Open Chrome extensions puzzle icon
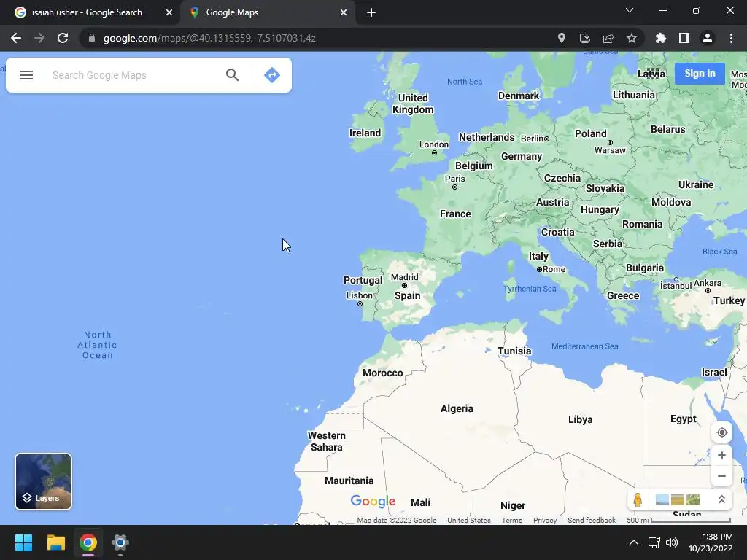 click(661, 38)
